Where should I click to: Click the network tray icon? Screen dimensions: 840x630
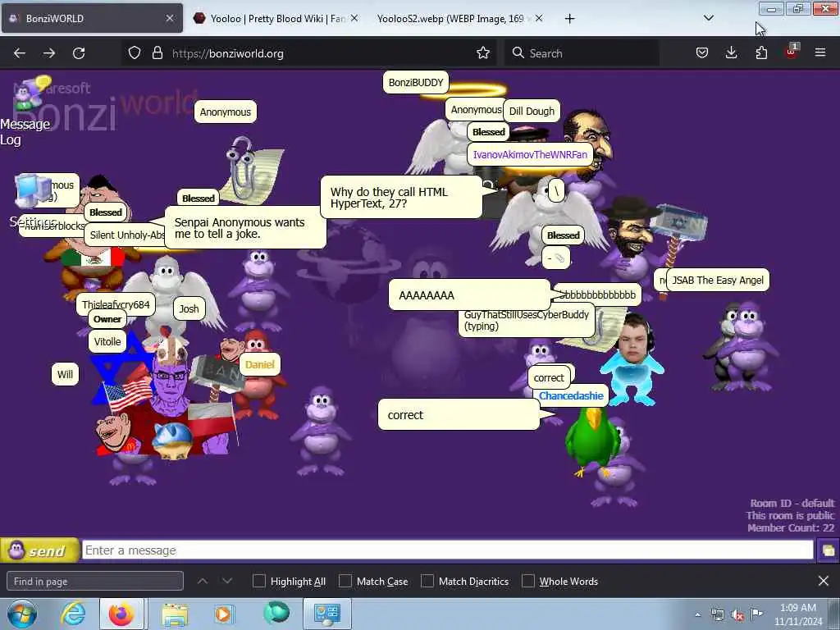(717, 615)
